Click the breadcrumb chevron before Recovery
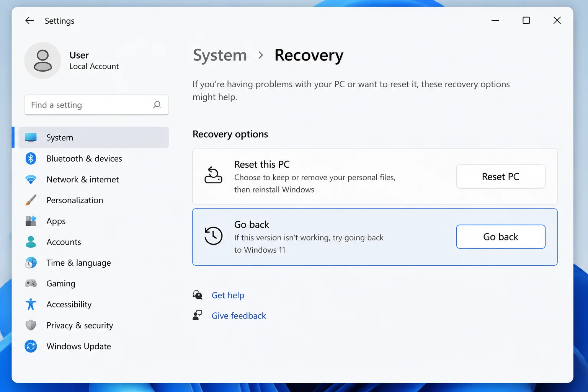This screenshot has width=588, height=392. pyautogui.click(x=261, y=55)
